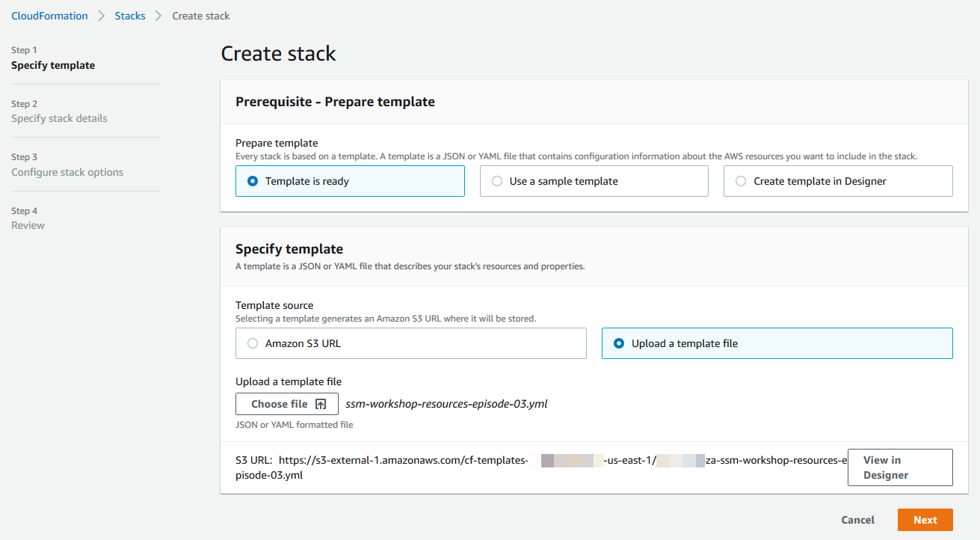Click Step 1 Specify template
980x540 pixels.
[53, 58]
